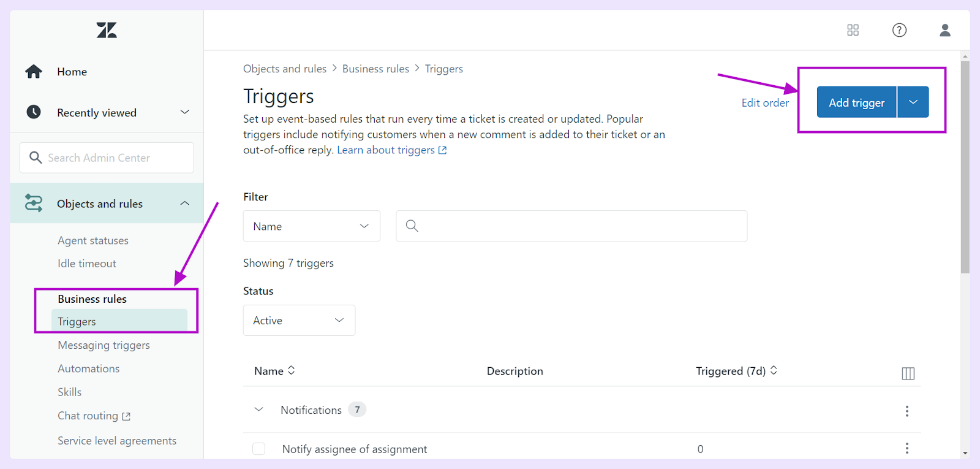Click magnifier icon in Search Admin Center

point(36,158)
